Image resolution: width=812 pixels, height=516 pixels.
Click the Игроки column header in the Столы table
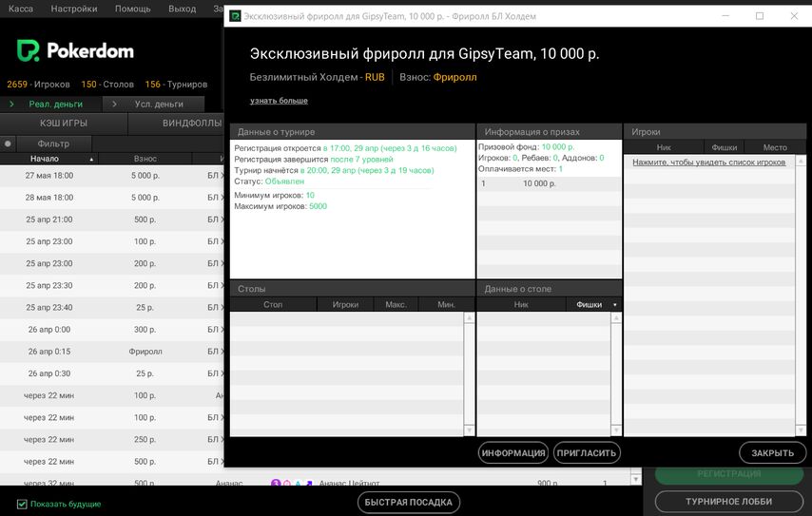(345, 305)
